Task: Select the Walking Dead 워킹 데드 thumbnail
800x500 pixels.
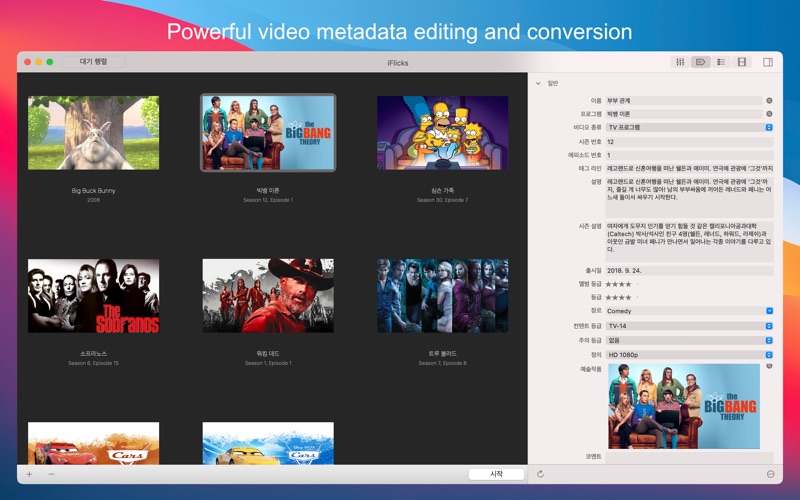Action: [x=268, y=296]
